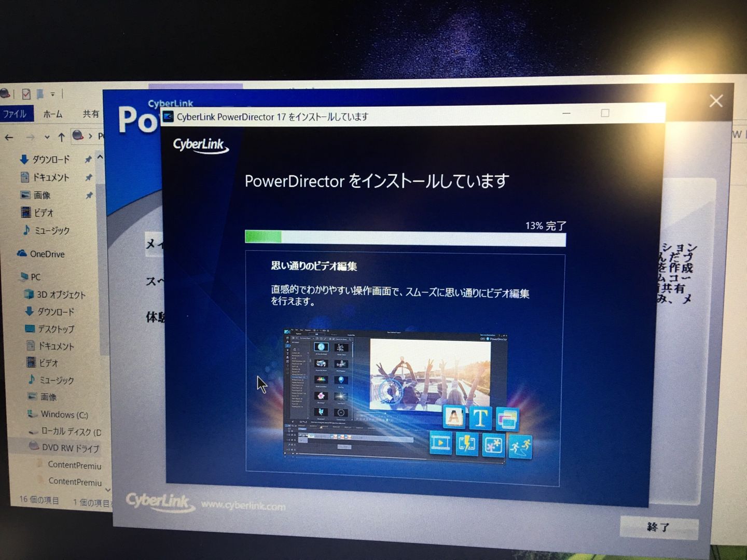Image resolution: width=747 pixels, height=560 pixels.
Task: Click the CyberLink logo inside the installer
Action: click(x=201, y=146)
